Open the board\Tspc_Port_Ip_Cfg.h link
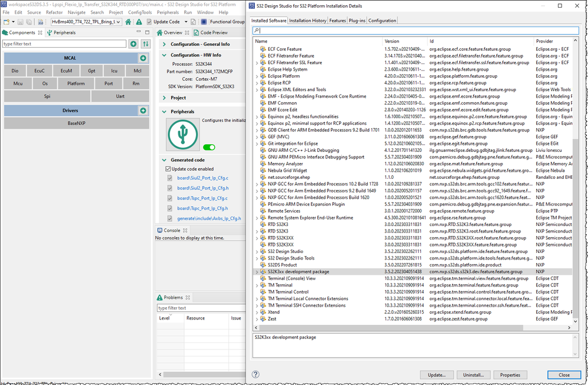 [x=202, y=208]
